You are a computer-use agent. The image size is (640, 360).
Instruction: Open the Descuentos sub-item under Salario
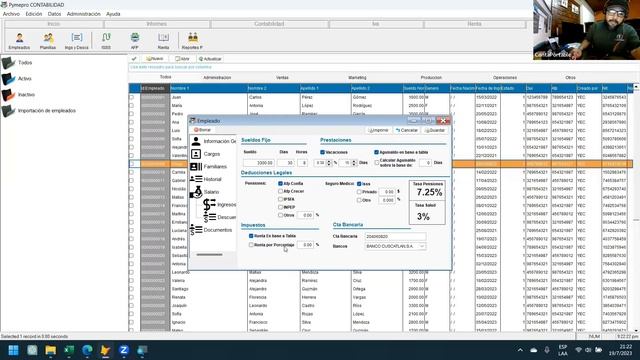click(x=220, y=217)
